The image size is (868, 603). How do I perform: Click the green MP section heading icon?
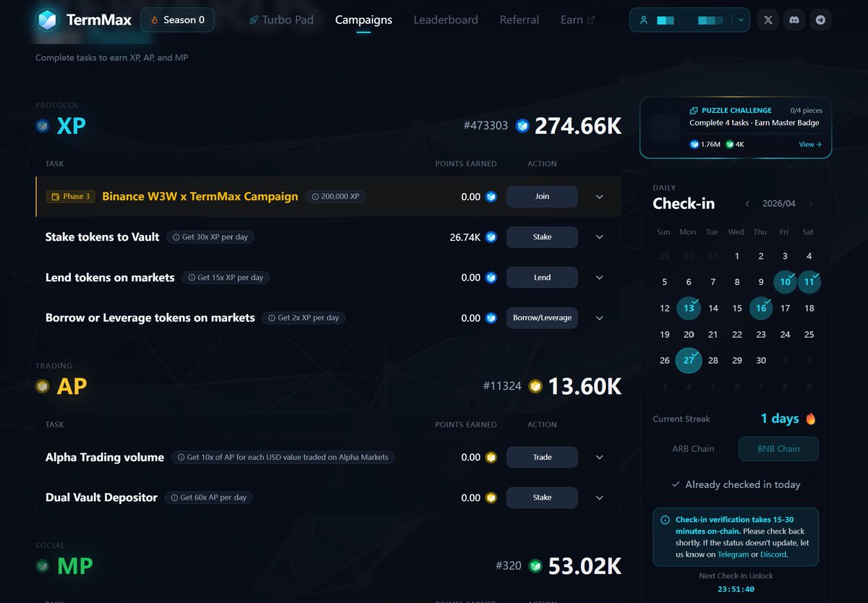(43, 565)
